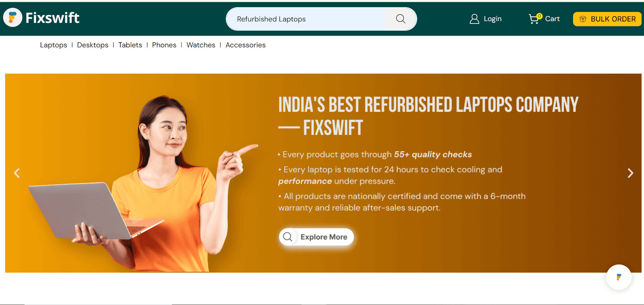
Task: Select the Tablets category
Action: (x=130, y=45)
